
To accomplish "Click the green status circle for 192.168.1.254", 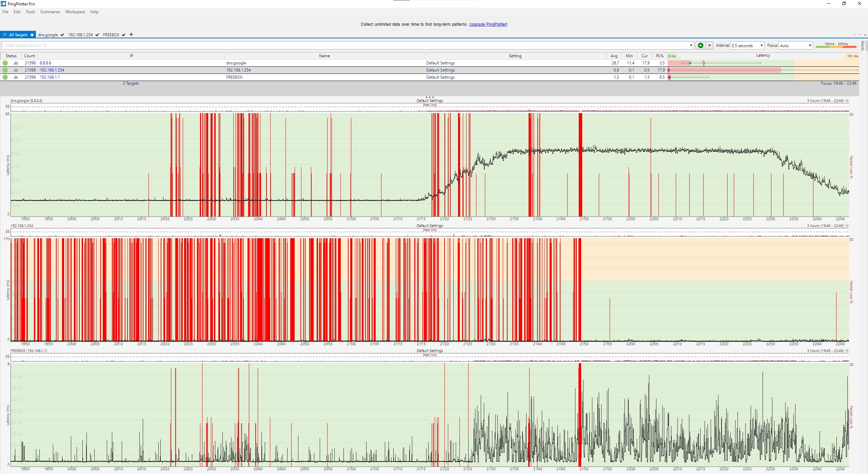I will (5, 70).
